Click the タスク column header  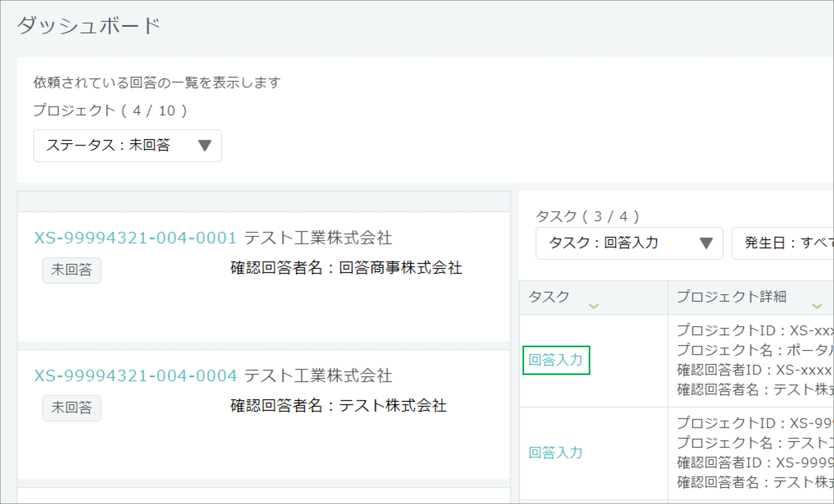(549, 297)
